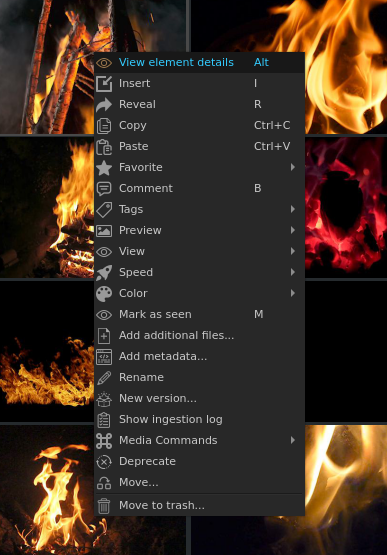Click the Rename pencil icon
The height and width of the screenshot is (555, 387).
(104, 378)
